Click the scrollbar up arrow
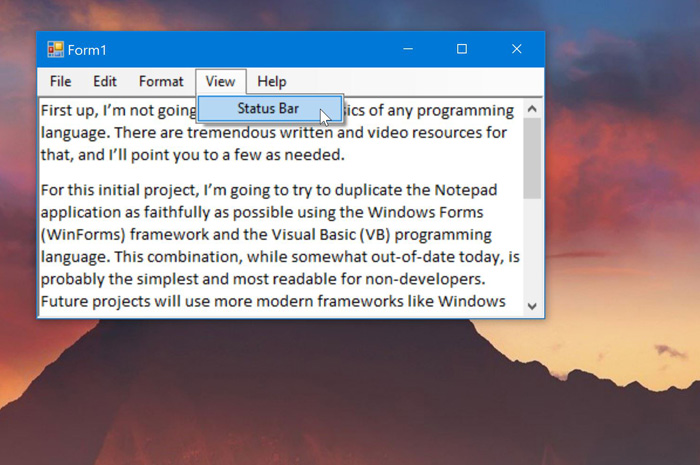 (x=532, y=108)
